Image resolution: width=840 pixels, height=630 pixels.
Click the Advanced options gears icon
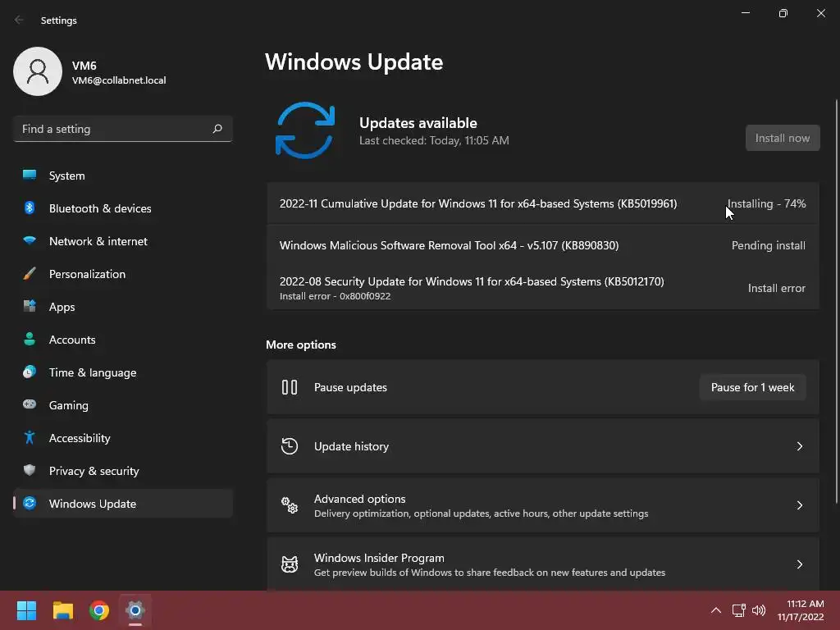click(x=290, y=504)
